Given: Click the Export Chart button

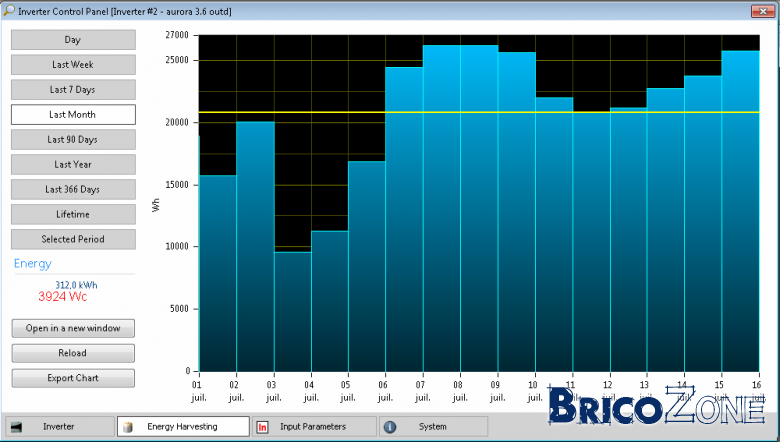Looking at the screenshot, I should pyautogui.click(x=73, y=378).
